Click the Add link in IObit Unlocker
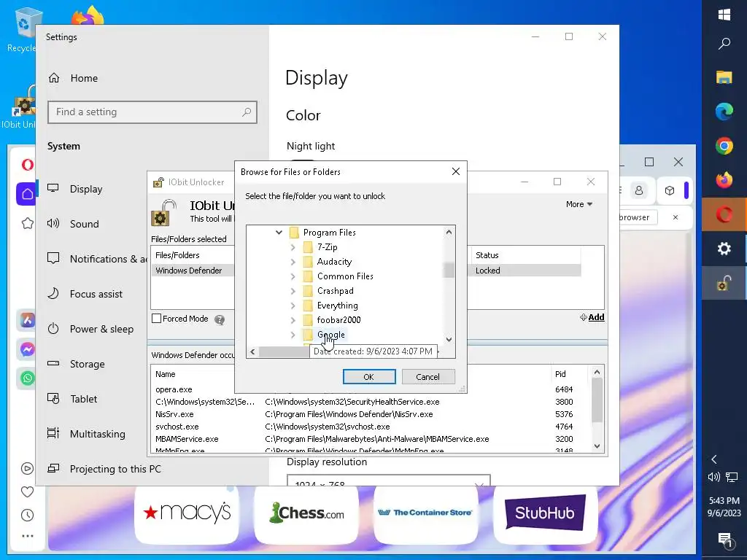 592,317
